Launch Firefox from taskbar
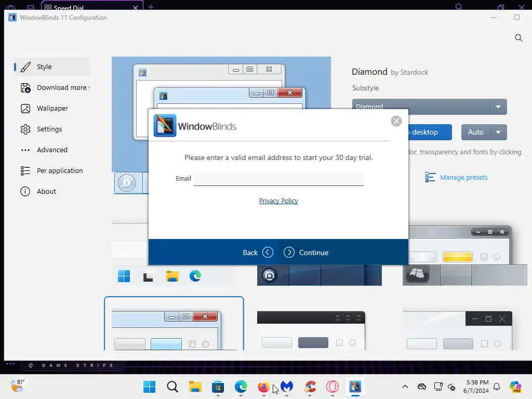The height and width of the screenshot is (399, 532). (x=263, y=387)
